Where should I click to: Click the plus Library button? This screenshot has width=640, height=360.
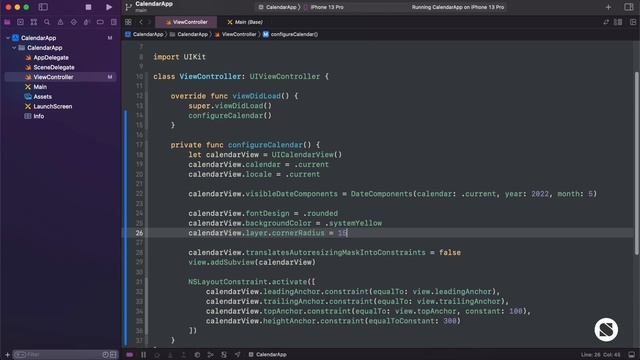pyautogui.click(x=608, y=7)
